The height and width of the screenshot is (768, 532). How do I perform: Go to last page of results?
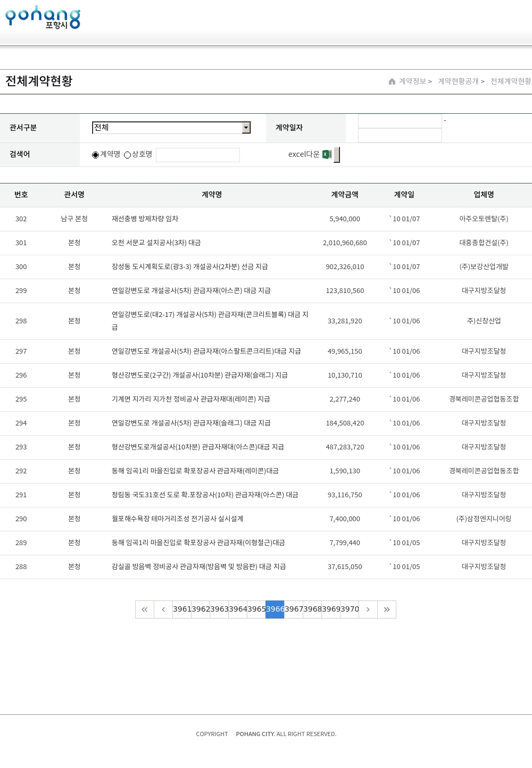(x=387, y=610)
